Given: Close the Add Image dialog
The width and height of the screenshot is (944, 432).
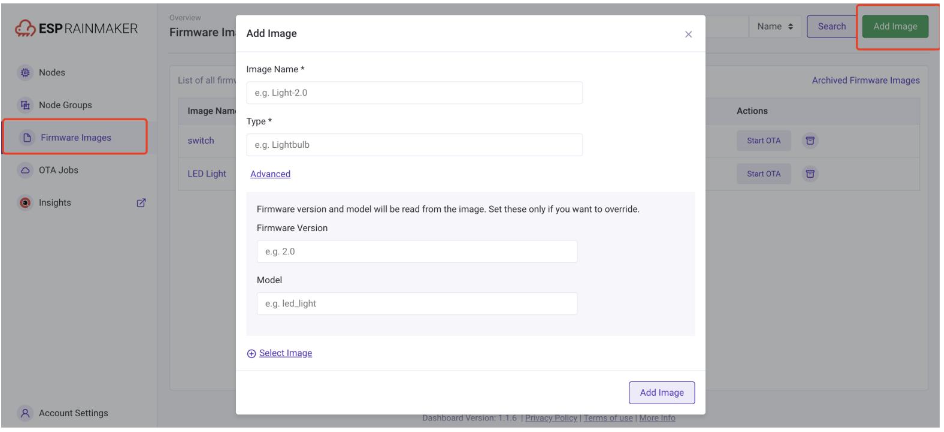Looking at the screenshot, I should pos(689,34).
